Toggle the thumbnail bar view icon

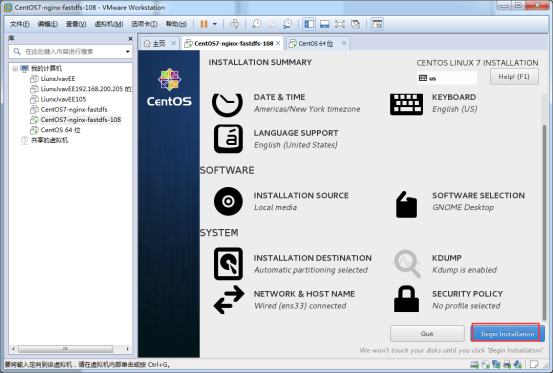324,24
